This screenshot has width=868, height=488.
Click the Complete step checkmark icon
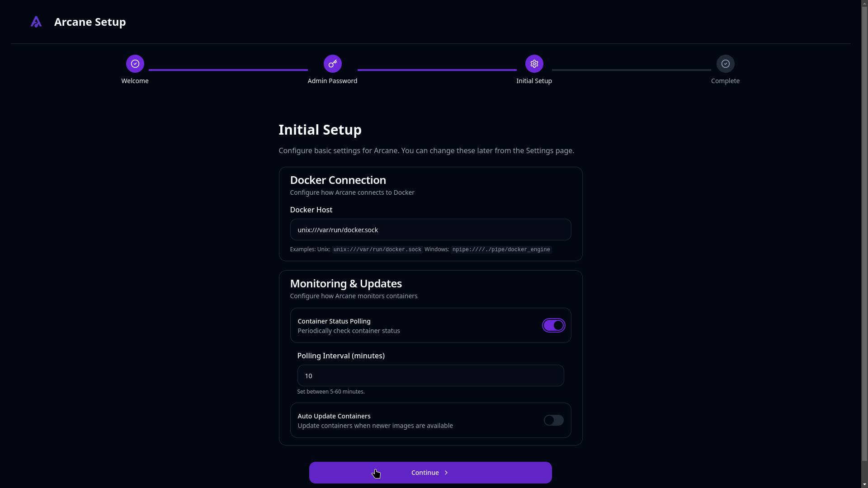coord(726,64)
